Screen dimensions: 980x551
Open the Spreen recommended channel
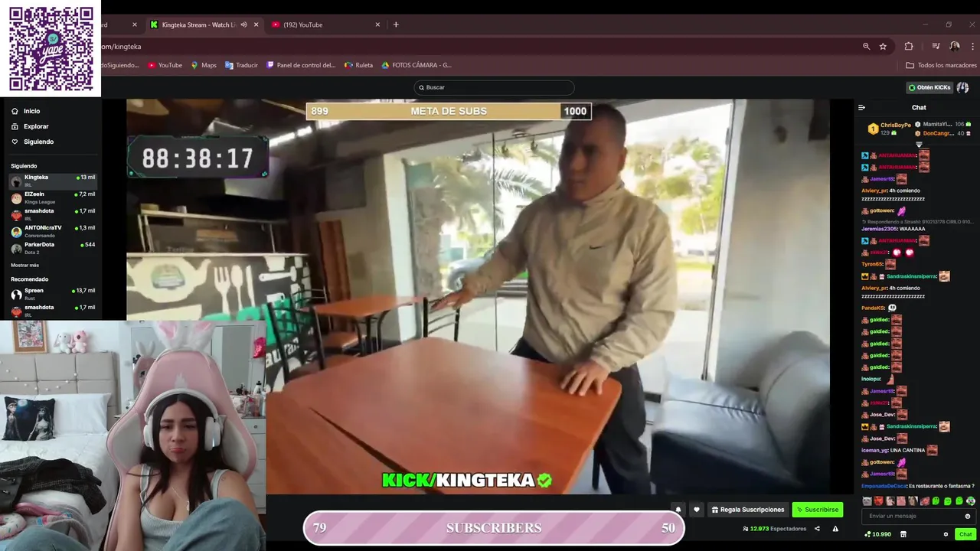point(52,294)
